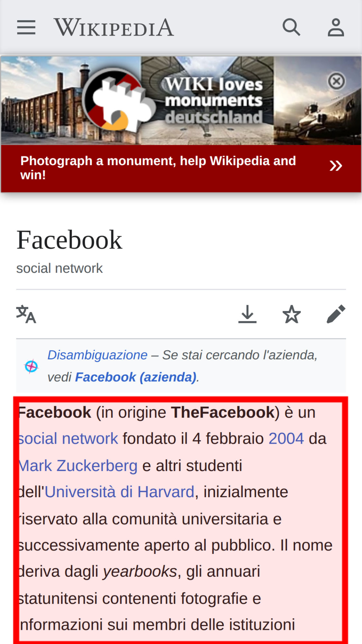The height and width of the screenshot is (644, 362).
Task: Open the social network link
Action: coord(68,439)
